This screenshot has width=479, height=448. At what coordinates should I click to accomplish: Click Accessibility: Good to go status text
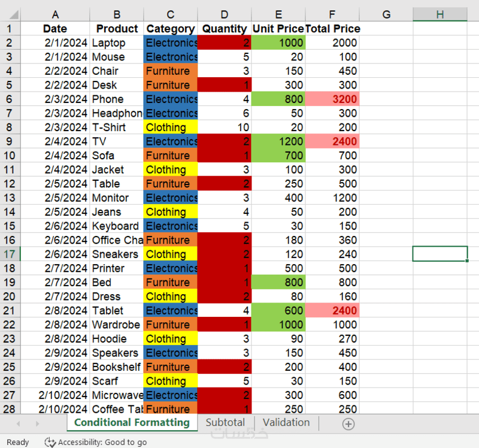102,442
